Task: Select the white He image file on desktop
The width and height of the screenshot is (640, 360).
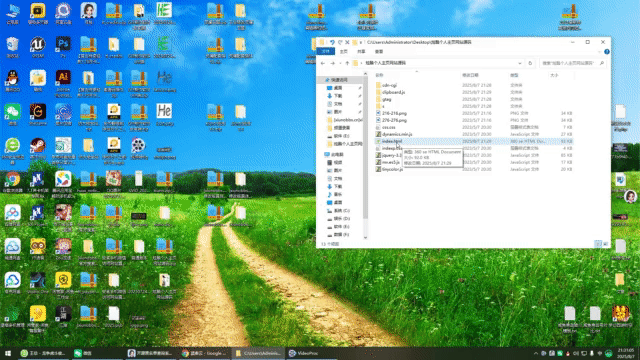Action: click(164, 114)
